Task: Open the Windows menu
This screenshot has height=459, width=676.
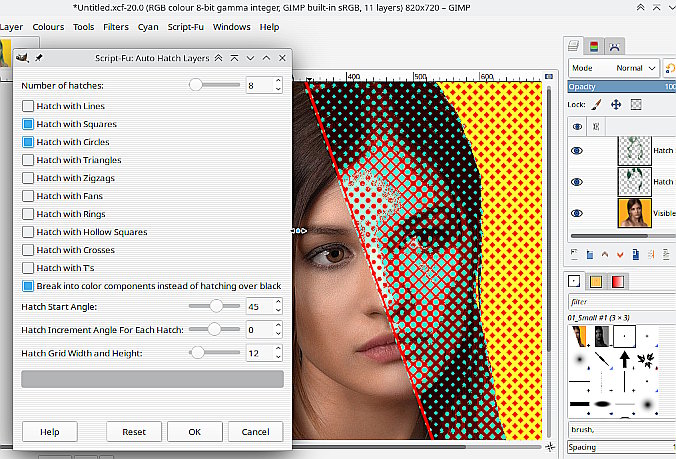Action: coord(232,27)
